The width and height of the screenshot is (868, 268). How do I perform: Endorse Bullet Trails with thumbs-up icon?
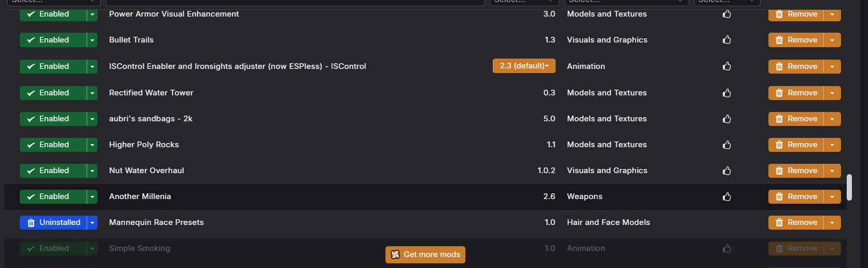pyautogui.click(x=727, y=40)
